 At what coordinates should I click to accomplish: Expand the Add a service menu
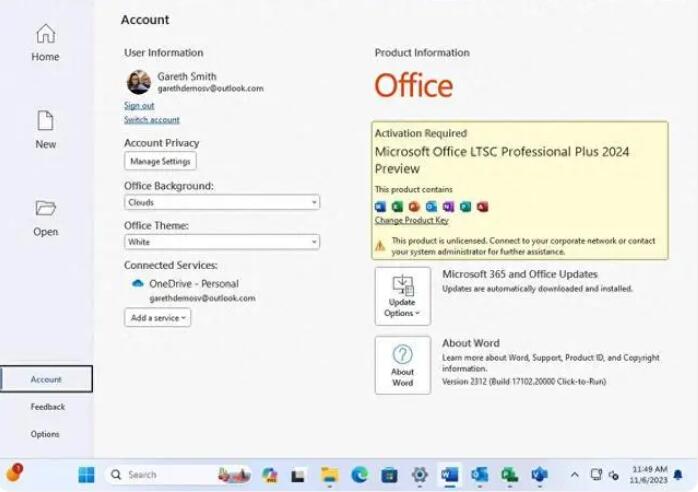[x=158, y=317]
